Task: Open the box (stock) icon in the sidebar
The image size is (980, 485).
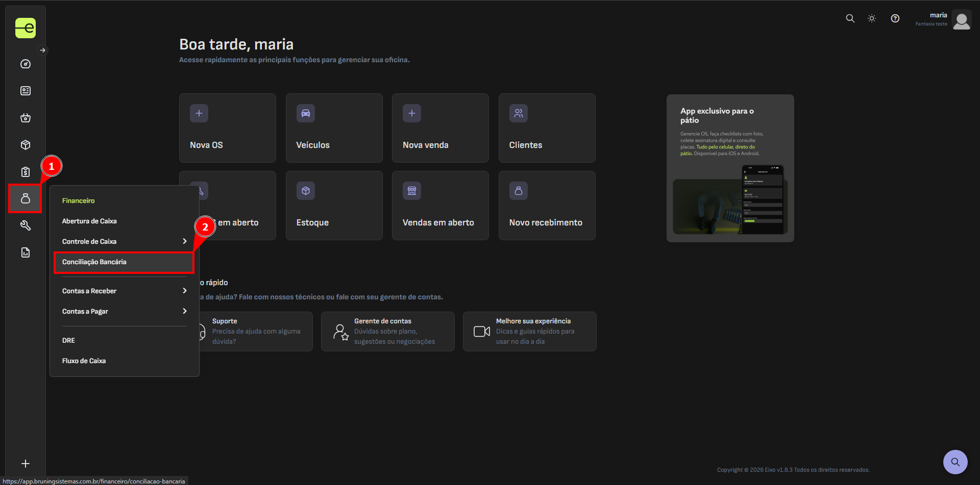Action: [26, 145]
